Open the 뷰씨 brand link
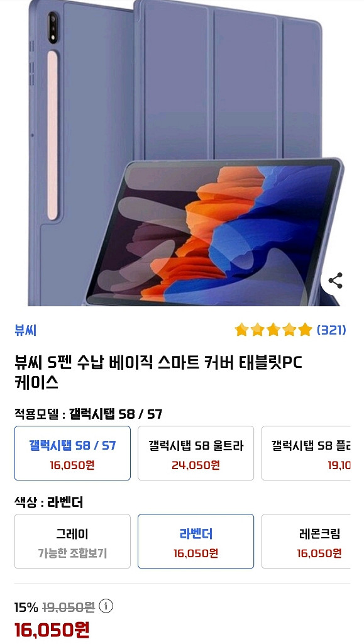The width and height of the screenshot is (364, 644). pos(26,330)
